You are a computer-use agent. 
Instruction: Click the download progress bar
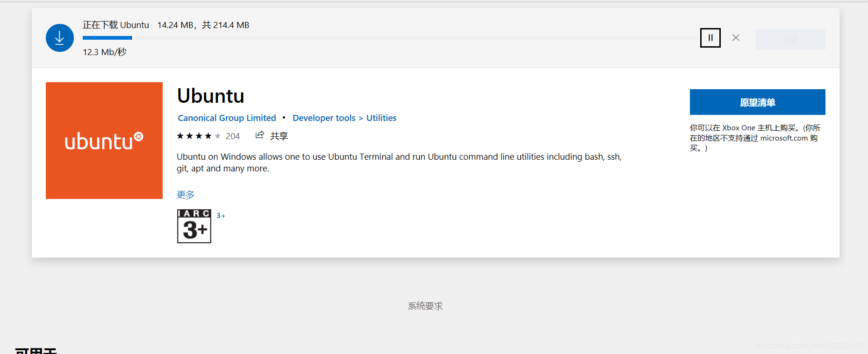pos(390,38)
